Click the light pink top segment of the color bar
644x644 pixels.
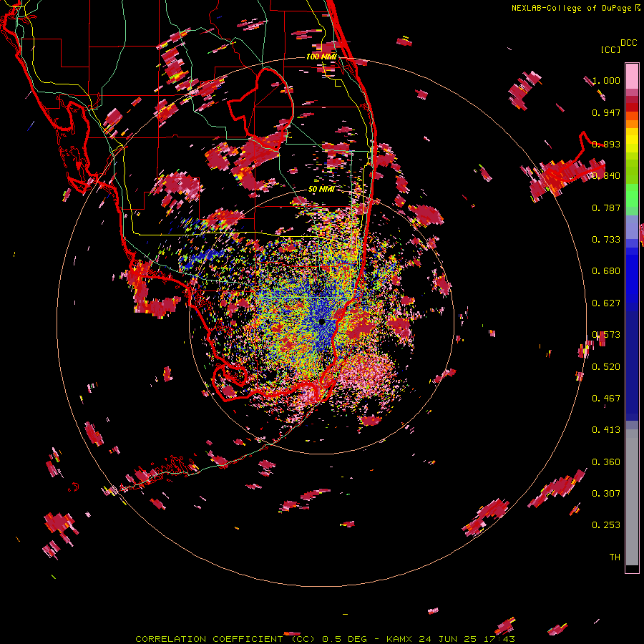coord(632,77)
